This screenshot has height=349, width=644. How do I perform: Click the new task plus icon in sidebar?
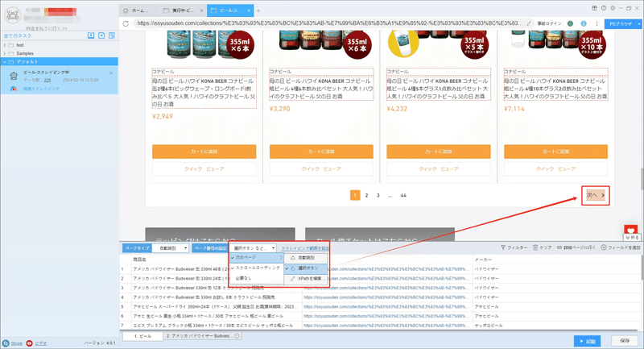(x=101, y=35)
